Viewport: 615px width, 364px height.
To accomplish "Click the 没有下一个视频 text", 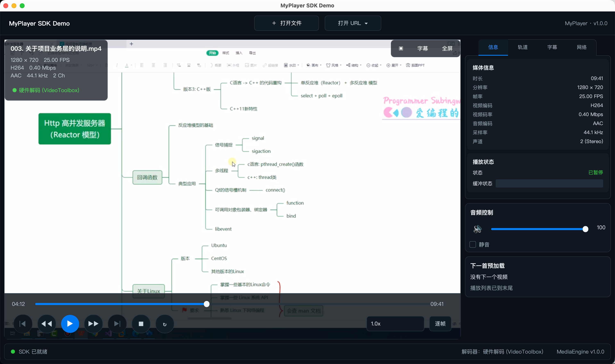I will 489,277.
